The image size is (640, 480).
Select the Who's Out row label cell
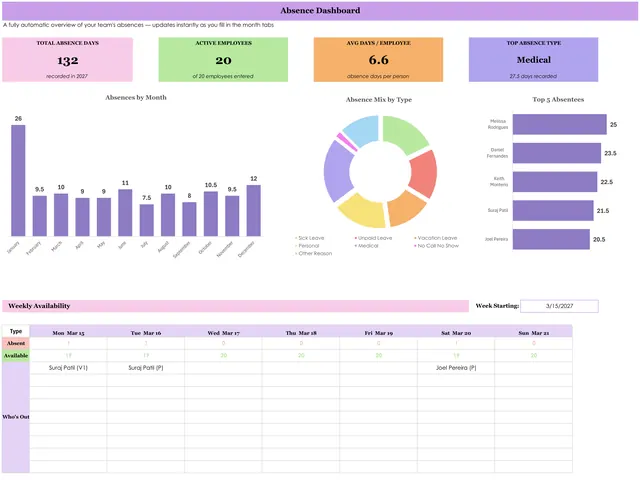(x=16, y=417)
